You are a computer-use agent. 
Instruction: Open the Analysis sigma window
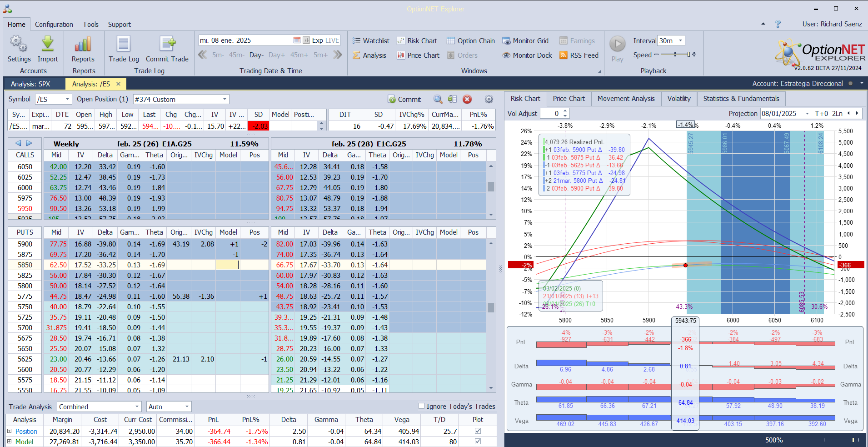click(369, 55)
